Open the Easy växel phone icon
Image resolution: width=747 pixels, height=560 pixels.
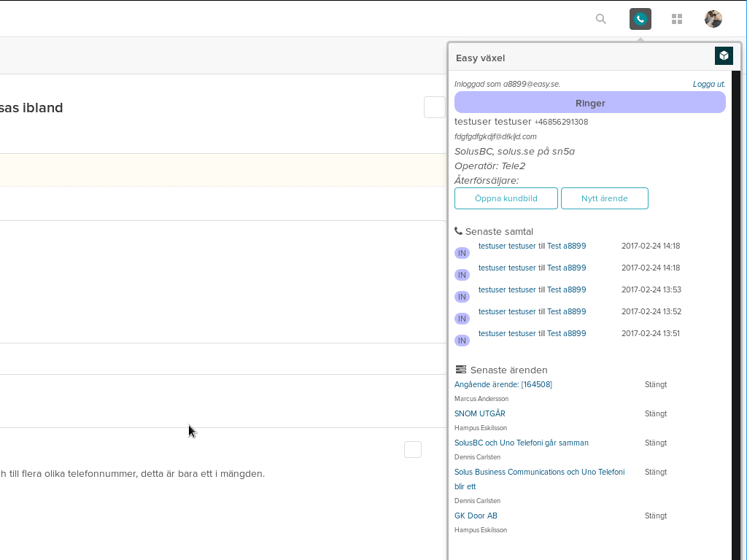point(640,19)
